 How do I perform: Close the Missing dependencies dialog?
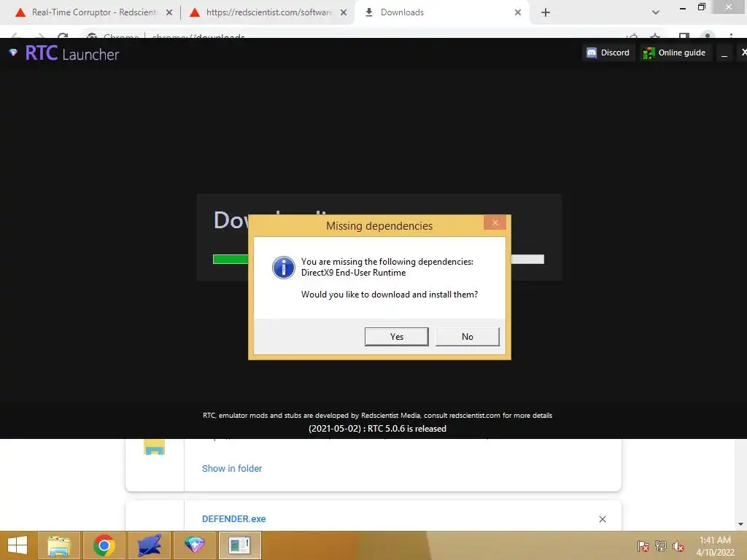(495, 222)
